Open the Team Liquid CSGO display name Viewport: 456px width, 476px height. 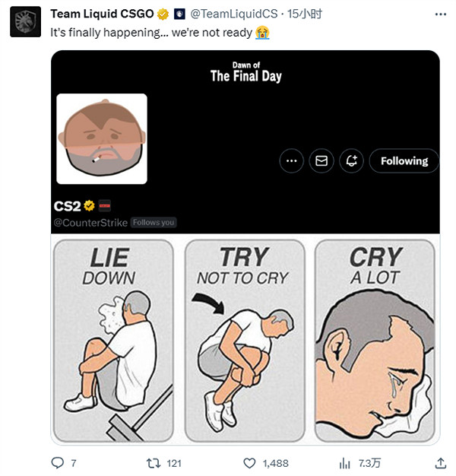(x=102, y=14)
